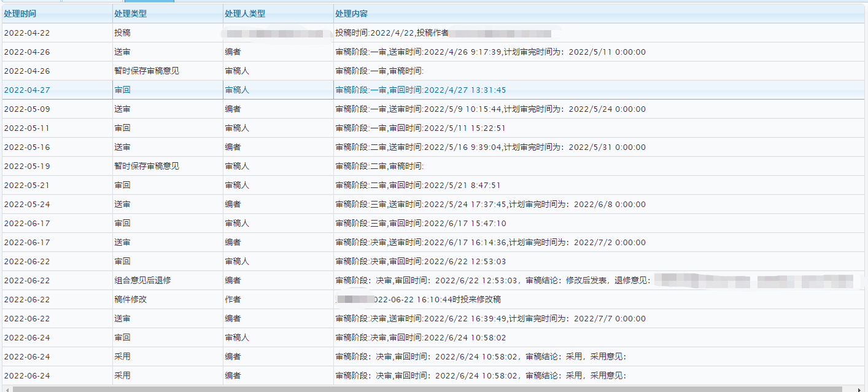Click the 处理人类型 column header
The image size is (868, 392).
point(278,14)
